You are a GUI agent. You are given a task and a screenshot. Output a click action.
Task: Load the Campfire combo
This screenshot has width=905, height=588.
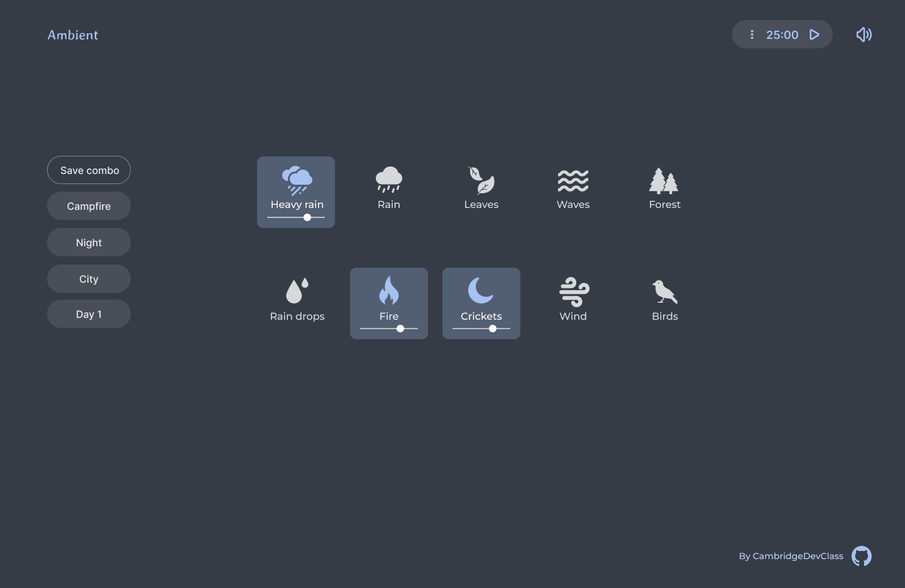[x=89, y=206]
